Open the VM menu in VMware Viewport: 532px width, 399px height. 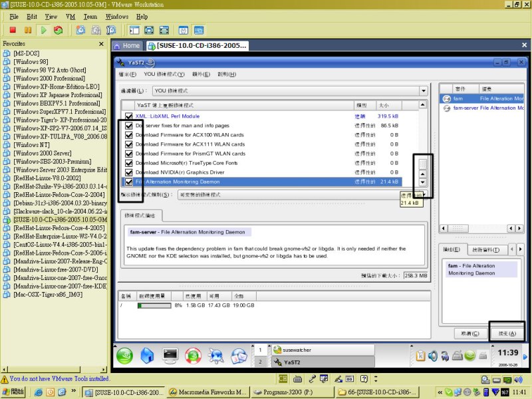click(x=70, y=17)
